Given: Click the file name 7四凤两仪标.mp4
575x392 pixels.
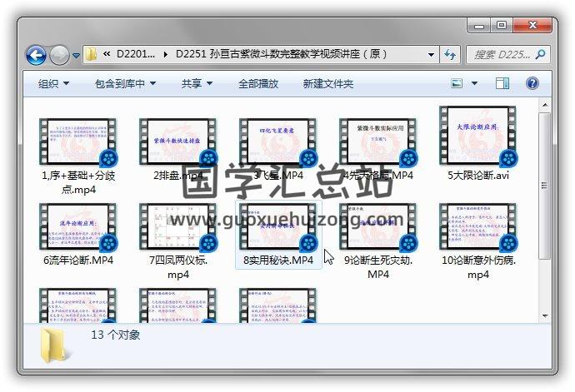Looking at the screenshot, I should click(178, 267).
